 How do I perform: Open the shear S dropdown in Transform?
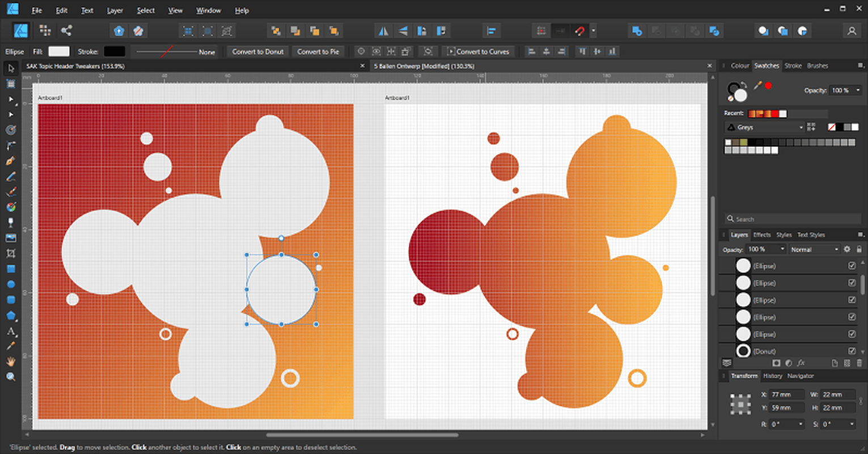(x=852, y=424)
